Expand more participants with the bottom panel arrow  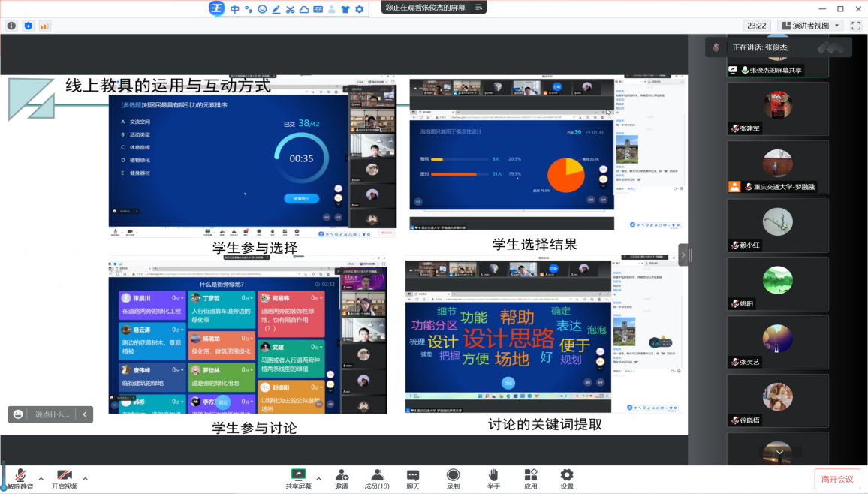pyautogui.click(x=779, y=451)
